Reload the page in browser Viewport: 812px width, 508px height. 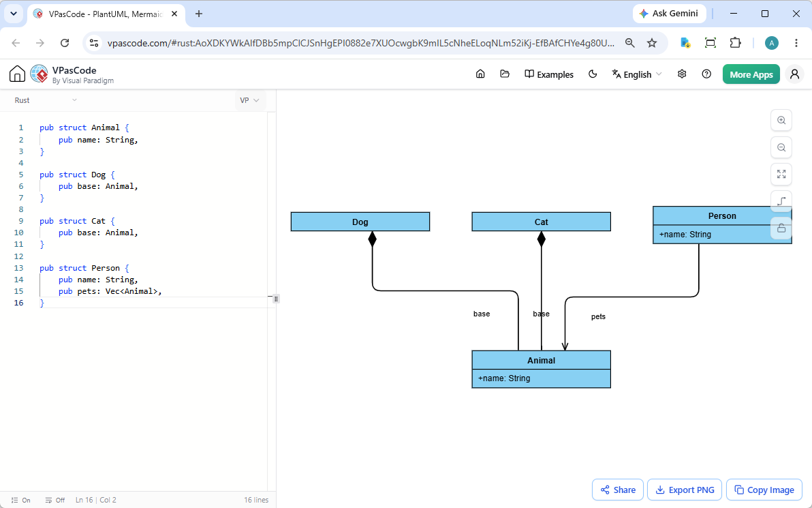coord(65,43)
